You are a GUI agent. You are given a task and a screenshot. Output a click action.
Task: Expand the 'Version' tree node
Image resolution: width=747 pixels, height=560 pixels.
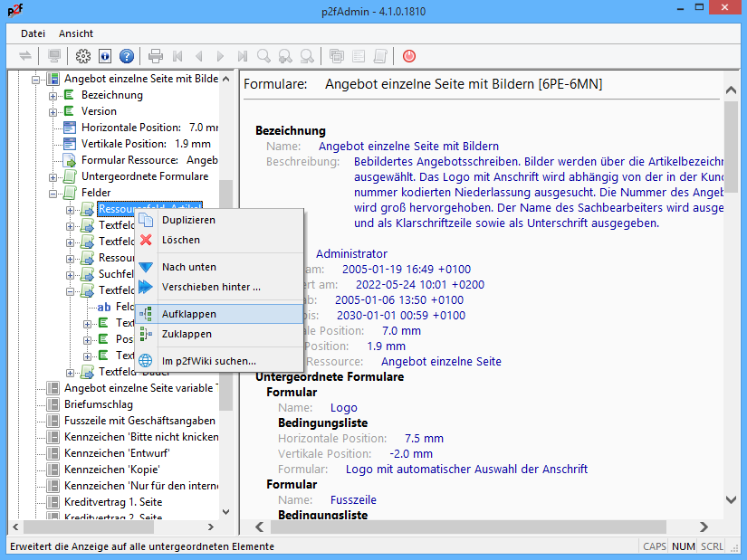(x=53, y=111)
